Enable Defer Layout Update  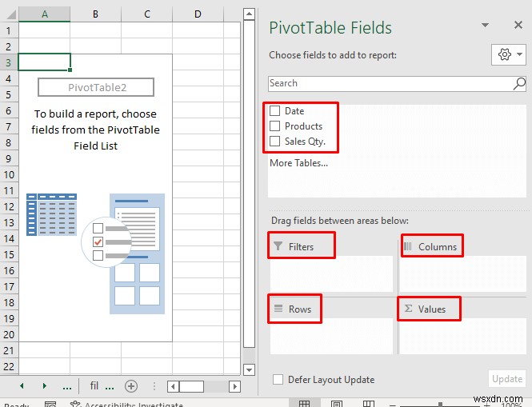point(278,379)
